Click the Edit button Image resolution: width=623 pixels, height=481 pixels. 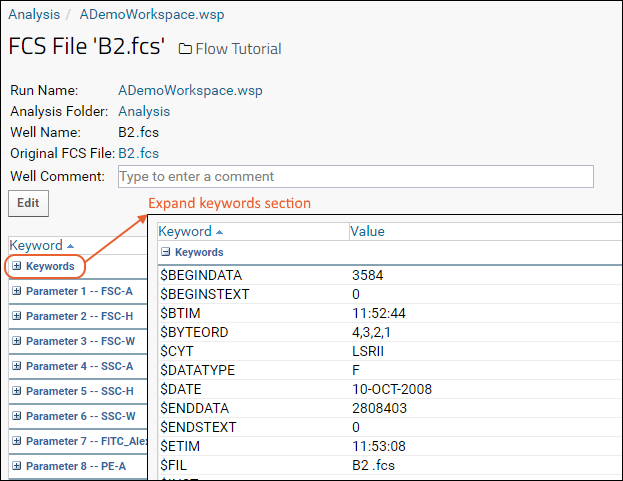(x=29, y=203)
